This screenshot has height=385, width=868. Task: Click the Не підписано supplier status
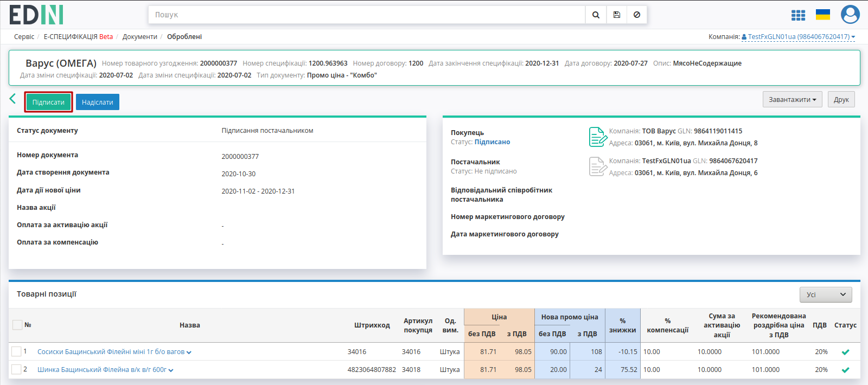(495, 171)
